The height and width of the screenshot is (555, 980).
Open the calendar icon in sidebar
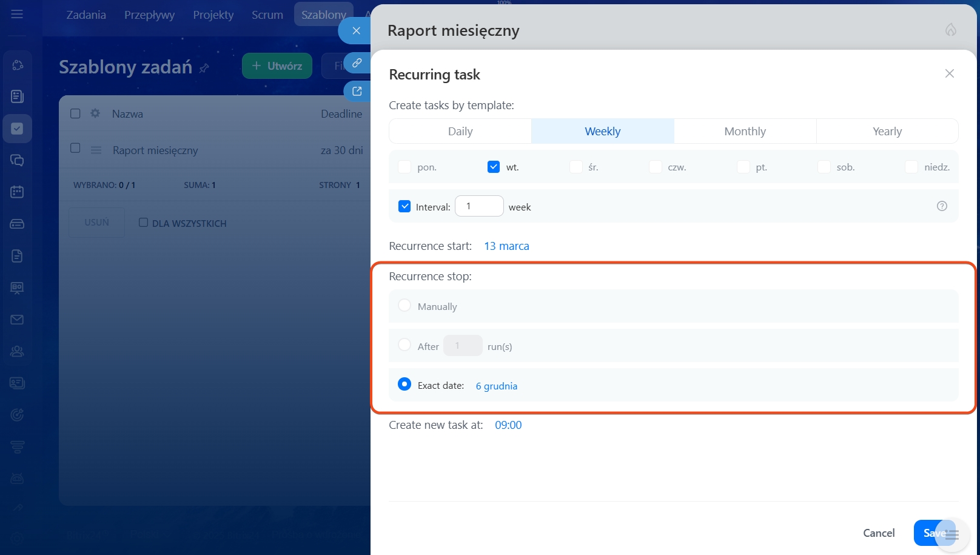tap(17, 192)
